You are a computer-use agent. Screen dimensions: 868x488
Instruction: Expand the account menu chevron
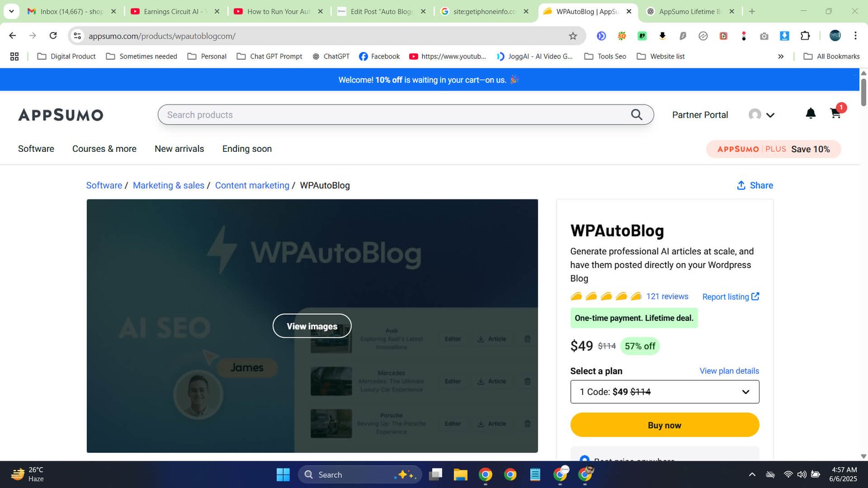coord(770,115)
